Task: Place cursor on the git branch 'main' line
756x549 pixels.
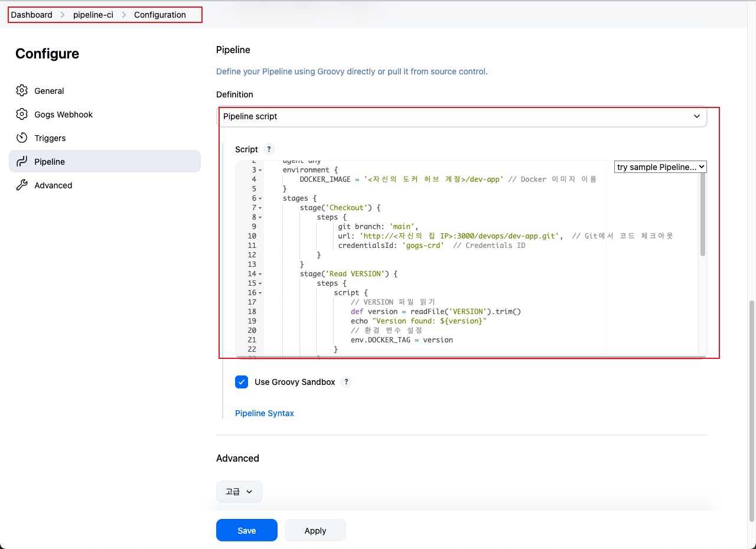Action: [x=378, y=227]
